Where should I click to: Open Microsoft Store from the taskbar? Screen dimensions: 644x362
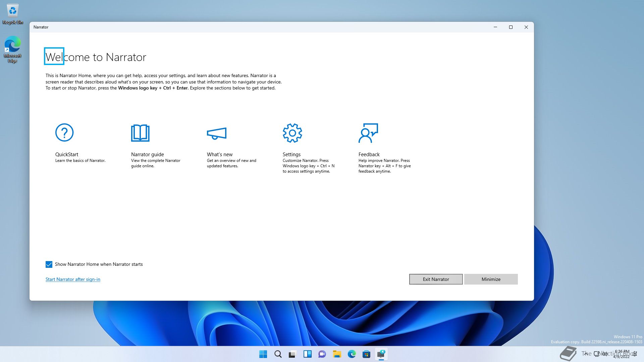tap(367, 354)
